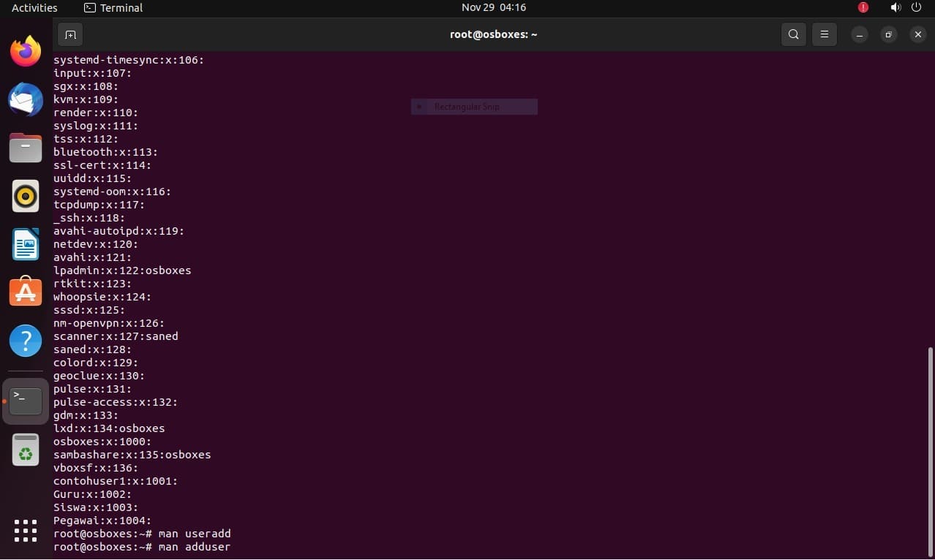Viewport: 935px width, 560px height.
Task: Click the 'man adduser' command line
Action: coord(142,547)
